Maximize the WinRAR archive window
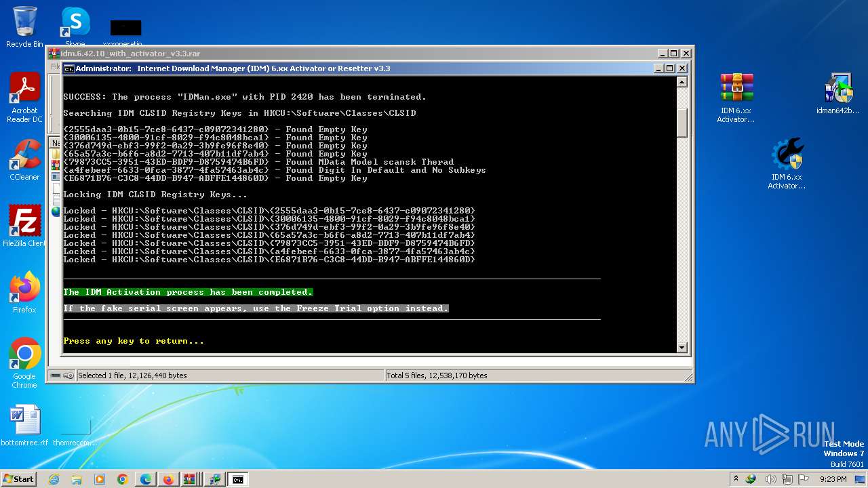Viewport: 868px width, 488px height. (x=674, y=54)
